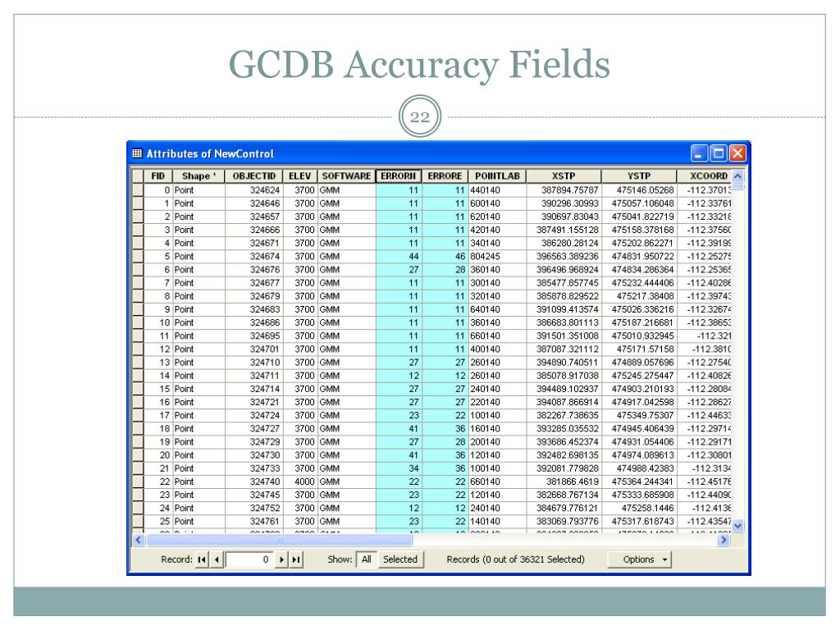Show only Selected records
This screenshot has height=630, width=840.
tap(399, 559)
